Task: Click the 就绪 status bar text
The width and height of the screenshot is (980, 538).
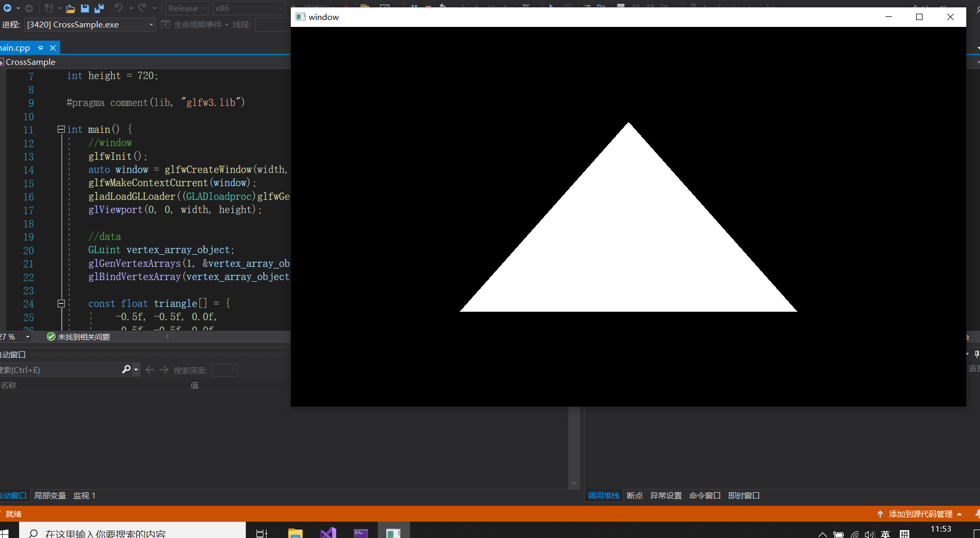Action: tap(14, 514)
